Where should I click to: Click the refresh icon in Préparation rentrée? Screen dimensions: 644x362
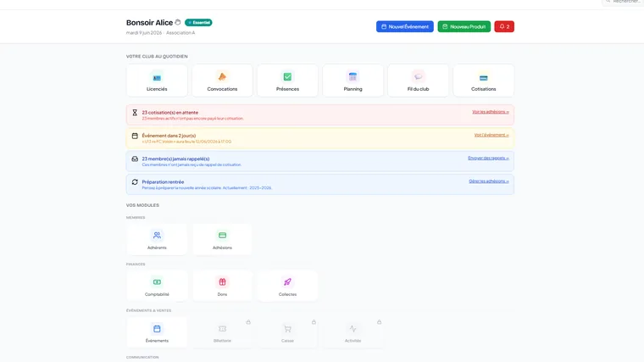135,181
